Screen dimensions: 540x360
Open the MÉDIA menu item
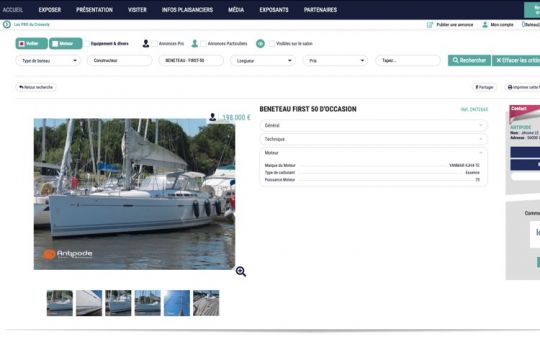(236, 10)
